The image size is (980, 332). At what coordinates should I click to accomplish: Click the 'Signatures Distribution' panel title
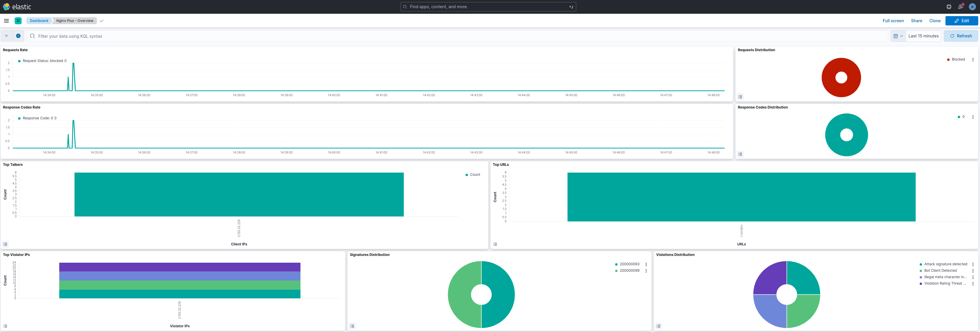(x=370, y=255)
